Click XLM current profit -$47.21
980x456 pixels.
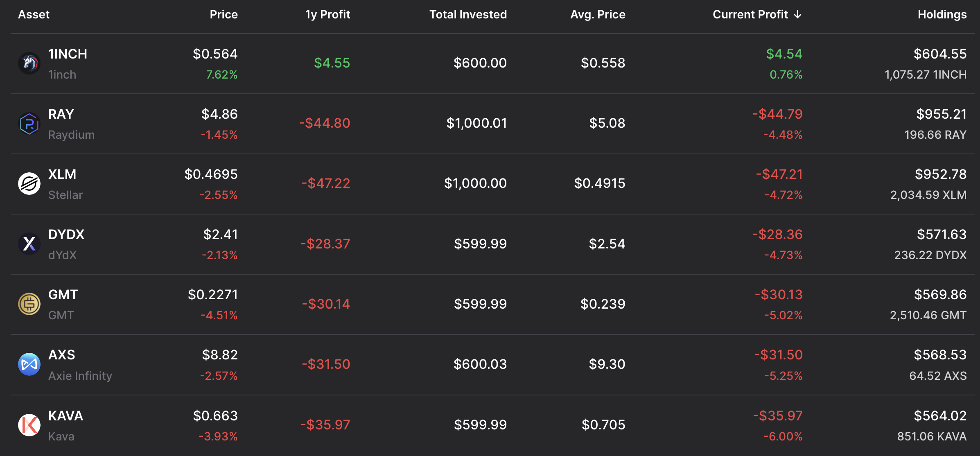(x=779, y=174)
